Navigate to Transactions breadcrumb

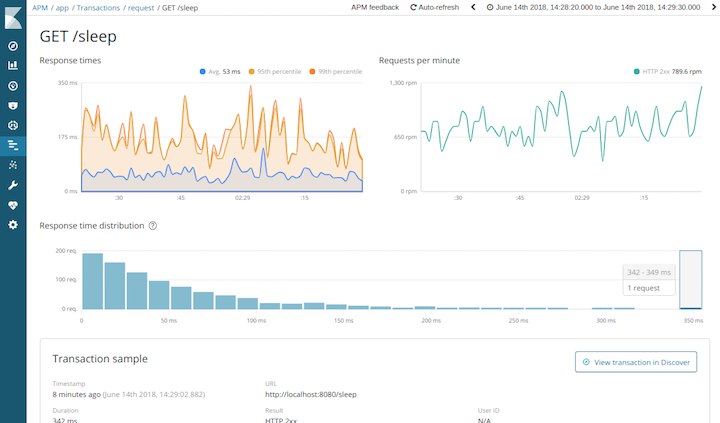click(x=98, y=8)
